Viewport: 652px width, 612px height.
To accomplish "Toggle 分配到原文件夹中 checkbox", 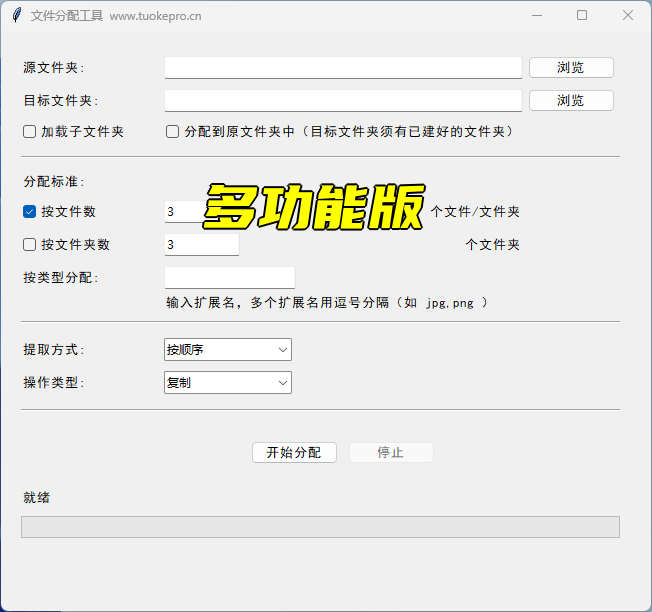I will tap(172, 132).
